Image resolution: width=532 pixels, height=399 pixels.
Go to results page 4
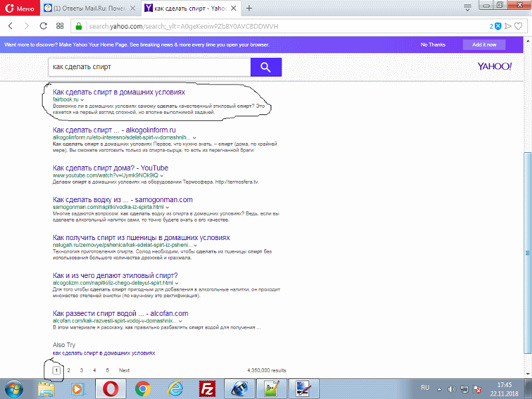(x=94, y=370)
